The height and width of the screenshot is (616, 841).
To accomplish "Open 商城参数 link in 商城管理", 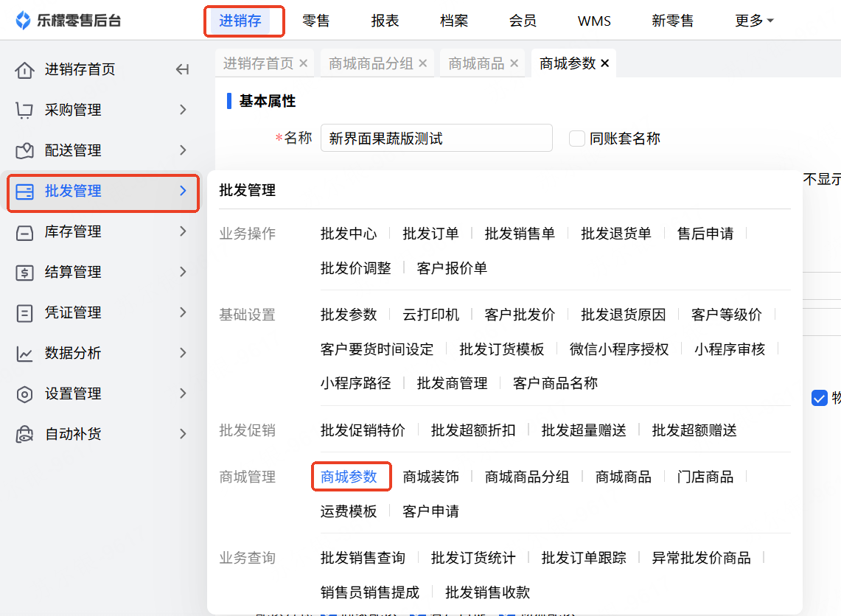I will [349, 477].
